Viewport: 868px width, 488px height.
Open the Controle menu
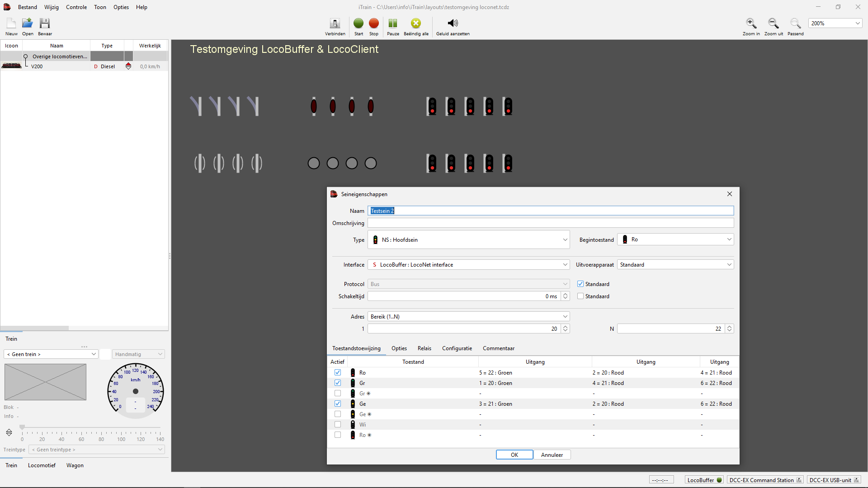[76, 7]
